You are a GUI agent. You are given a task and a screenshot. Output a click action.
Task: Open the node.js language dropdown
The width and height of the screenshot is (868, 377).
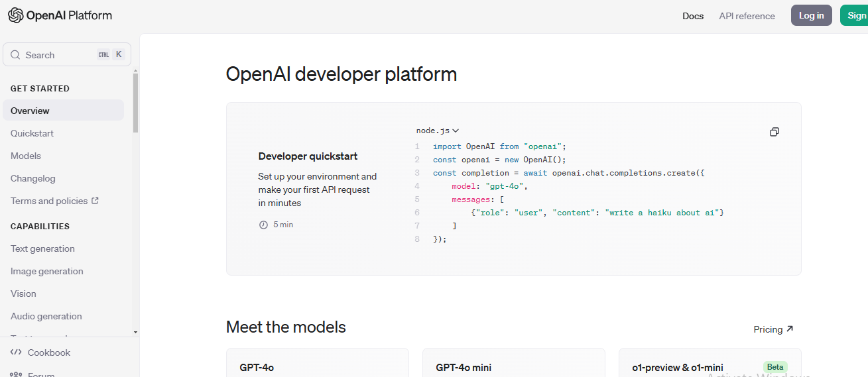438,131
